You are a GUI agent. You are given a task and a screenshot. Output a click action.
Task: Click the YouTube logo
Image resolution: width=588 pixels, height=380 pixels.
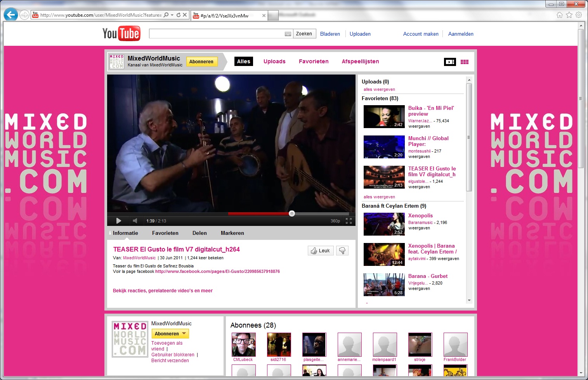point(121,34)
